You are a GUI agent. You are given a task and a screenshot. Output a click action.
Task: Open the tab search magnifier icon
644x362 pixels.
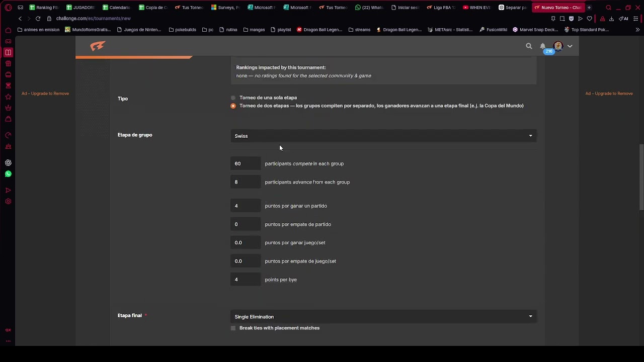pyautogui.click(x=608, y=8)
